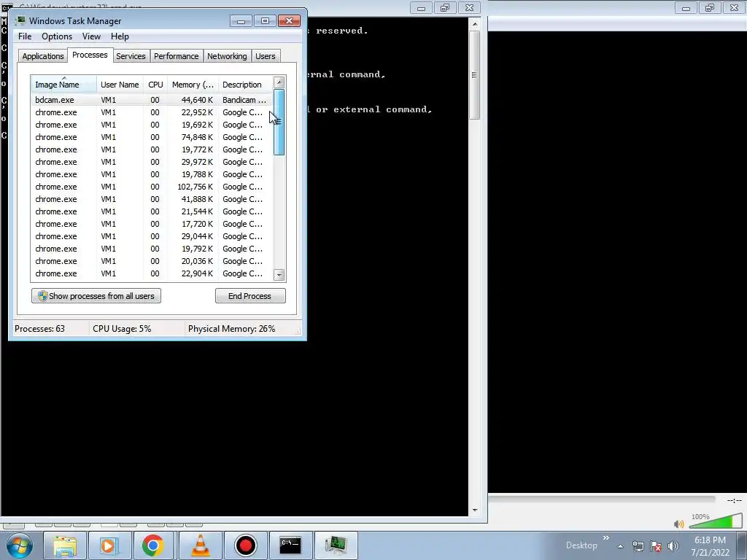
Task: Switch to the Services tab
Action: tap(131, 56)
